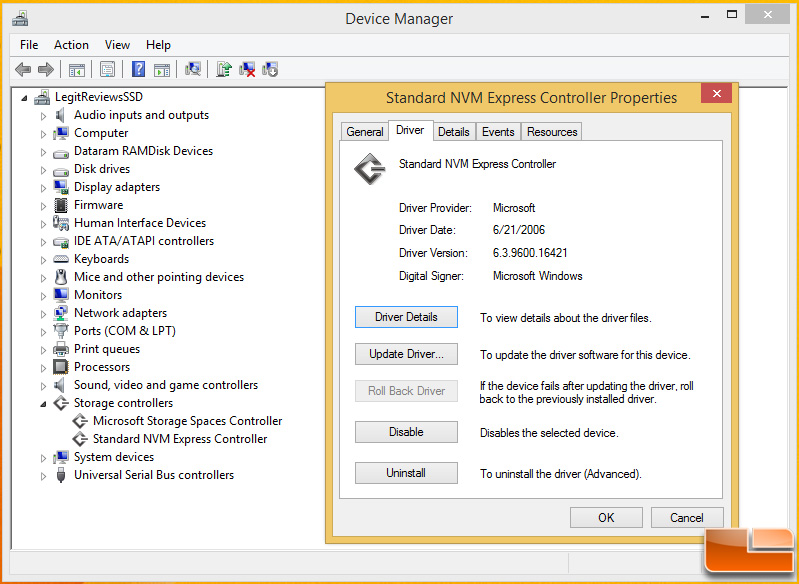Image resolution: width=799 pixels, height=584 pixels.
Task: Open the Action menu
Action: pyautogui.click(x=71, y=45)
